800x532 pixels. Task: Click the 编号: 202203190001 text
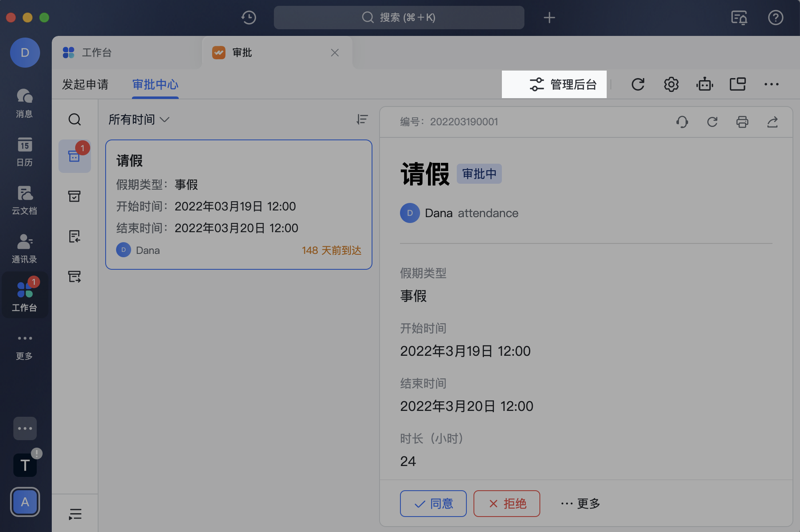click(449, 122)
